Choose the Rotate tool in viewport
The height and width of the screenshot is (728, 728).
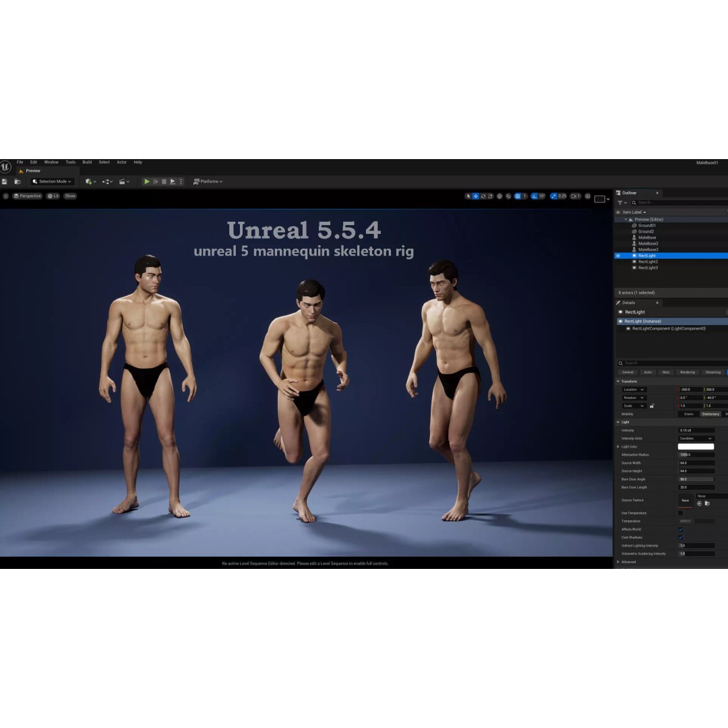coord(483,196)
